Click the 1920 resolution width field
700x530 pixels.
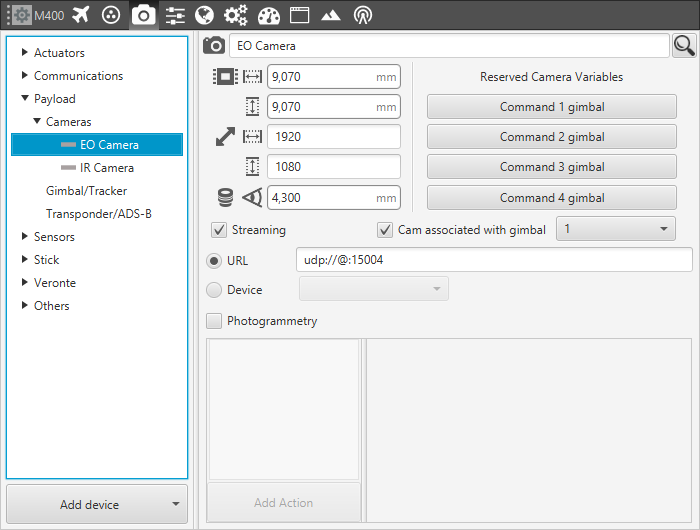[x=334, y=137]
